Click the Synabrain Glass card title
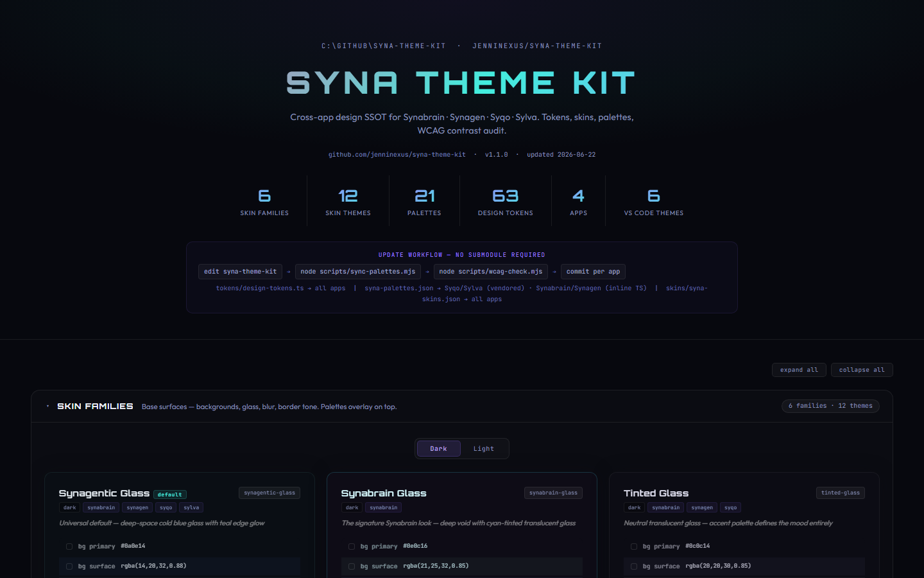924x578 pixels. point(384,493)
